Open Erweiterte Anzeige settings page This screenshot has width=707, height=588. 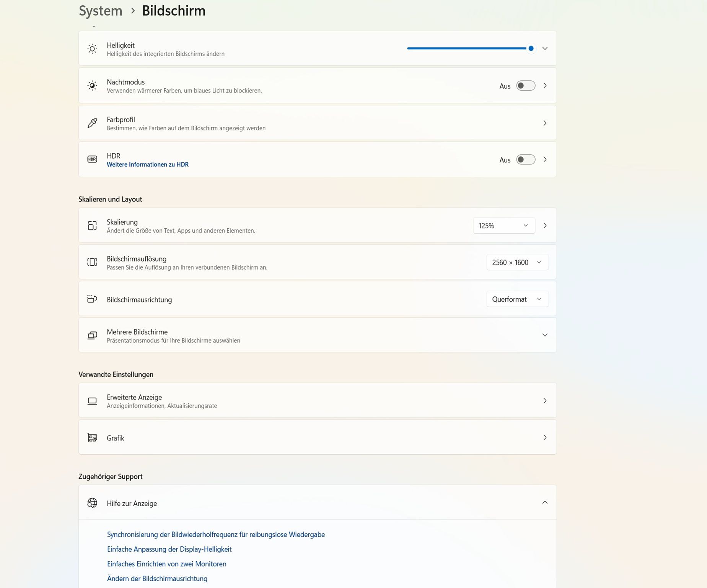pyautogui.click(x=318, y=401)
